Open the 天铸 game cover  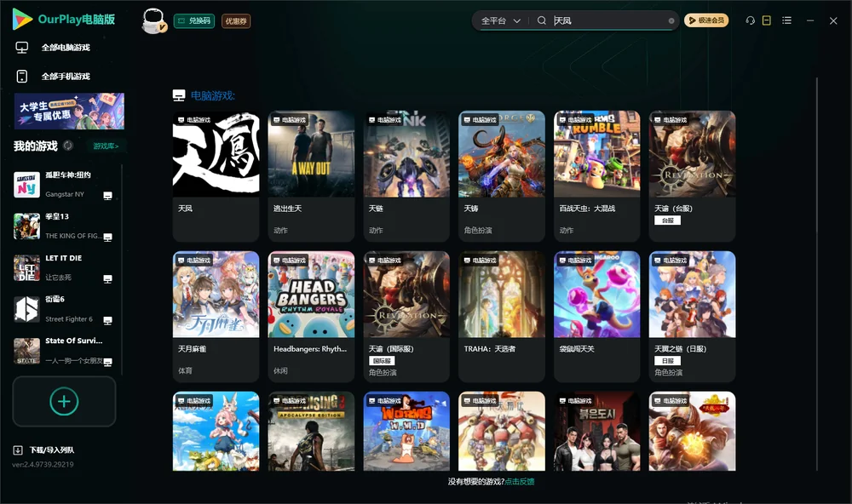pos(502,154)
